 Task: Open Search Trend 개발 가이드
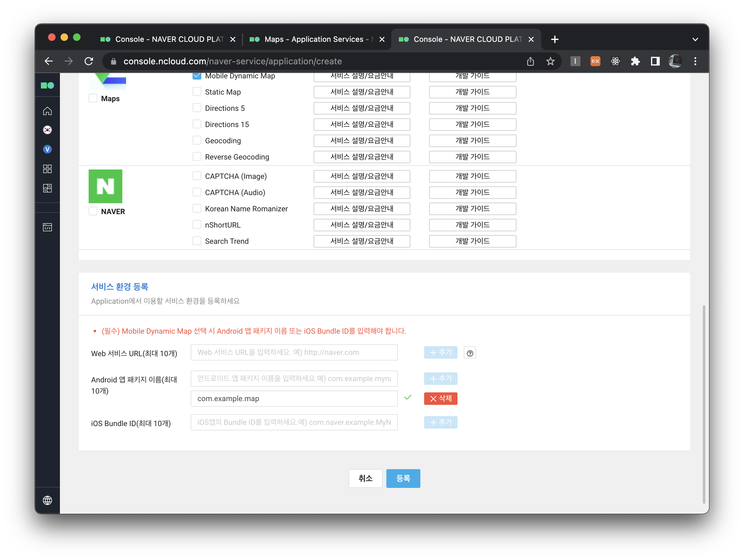[x=472, y=241]
